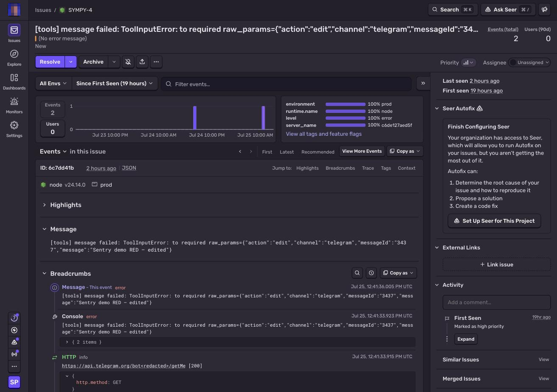Open the sidebar more options ellipsis
The image size is (557, 392).
14,366
